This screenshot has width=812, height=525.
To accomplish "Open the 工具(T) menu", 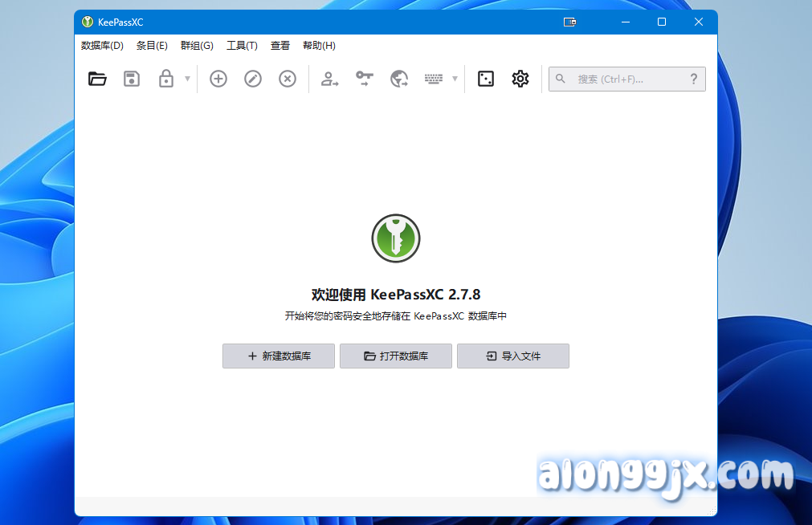I will click(x=242, y=46).
